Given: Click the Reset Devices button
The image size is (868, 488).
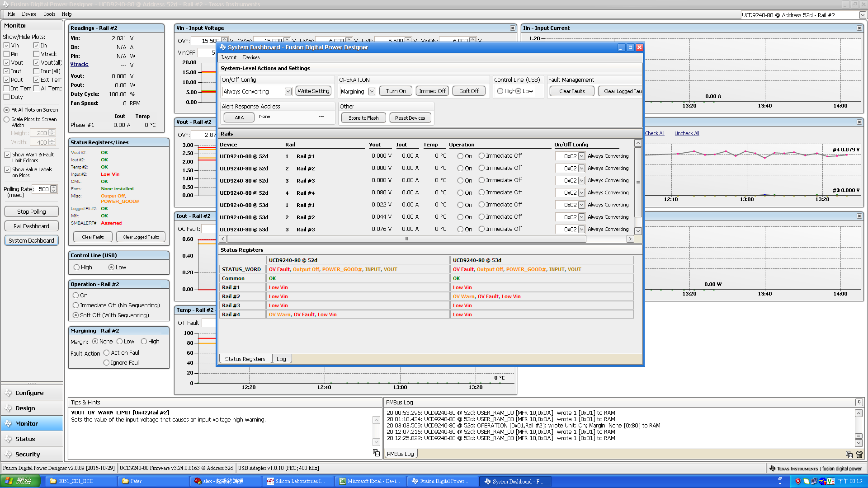Looking at the screenshot, I should click(410, 118).
